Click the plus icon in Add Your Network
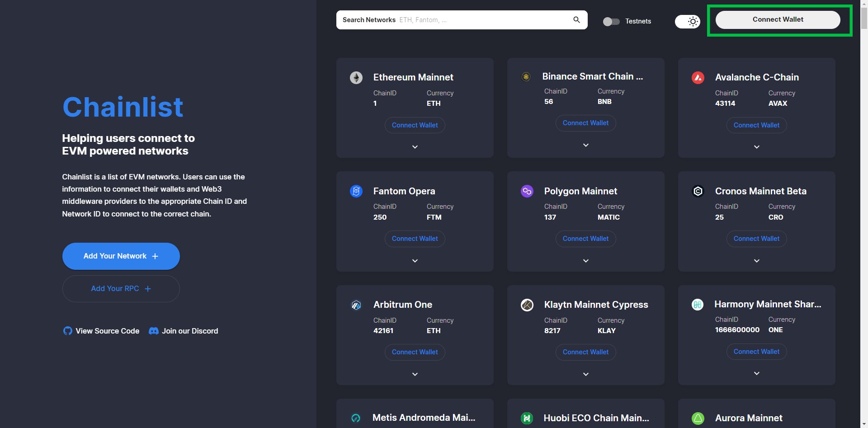The image size is (868, 428). pos(155,256)
